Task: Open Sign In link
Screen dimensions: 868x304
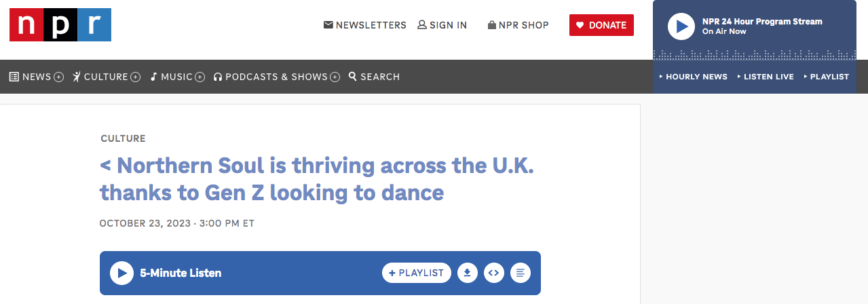Action: [442, 25]
